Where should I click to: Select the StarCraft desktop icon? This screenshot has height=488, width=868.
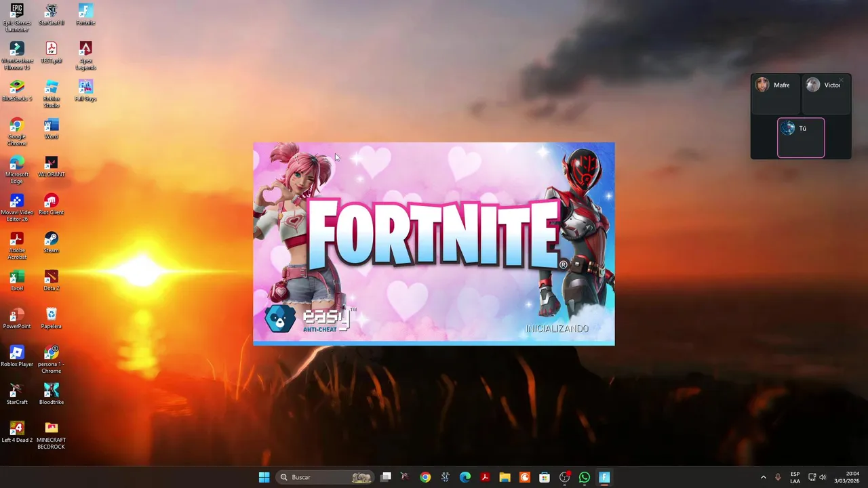click(x=17, y=394)
